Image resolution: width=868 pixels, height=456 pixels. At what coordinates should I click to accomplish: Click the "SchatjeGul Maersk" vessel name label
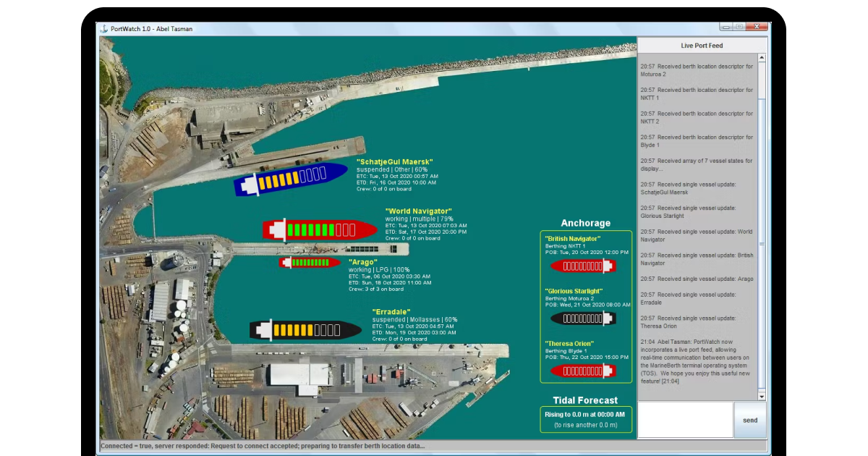(394, 161)
